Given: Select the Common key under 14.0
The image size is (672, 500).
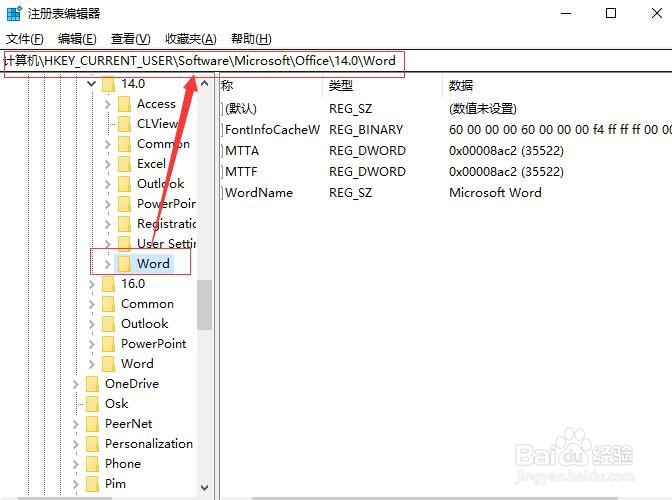Looking at the screenshot, I should [163, 144].
